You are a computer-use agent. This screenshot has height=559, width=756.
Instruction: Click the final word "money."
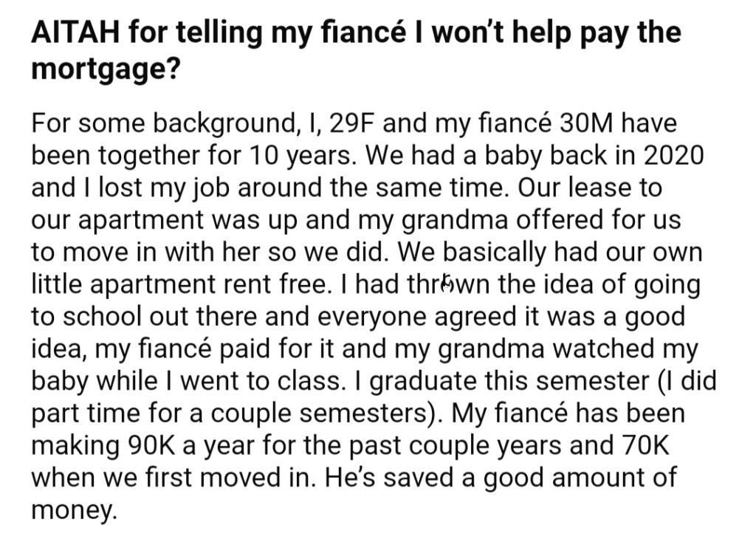pos(75,511)
